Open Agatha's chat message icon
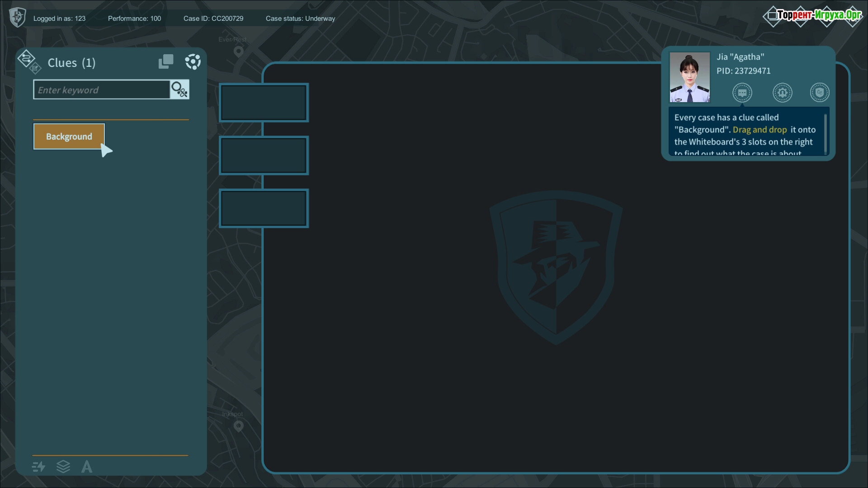 (x=742, y=93)
